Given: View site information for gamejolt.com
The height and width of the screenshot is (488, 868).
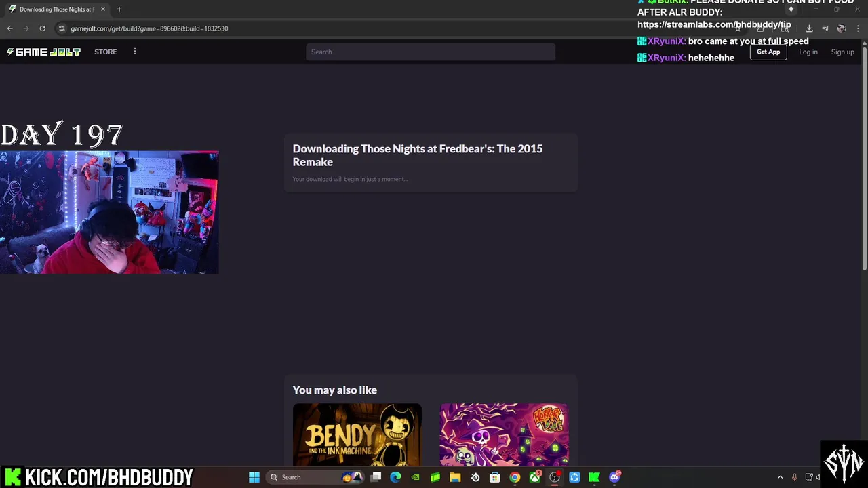Looking at the screenshot, I should tap(62, 28).
